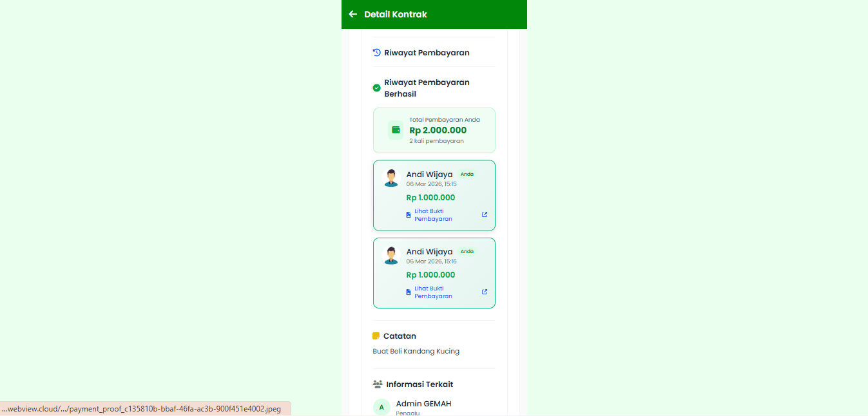Click the green check icon near Riwayat Pembayaran Berhasil
This screenshot has width=868, height=416.
point(376,88)
